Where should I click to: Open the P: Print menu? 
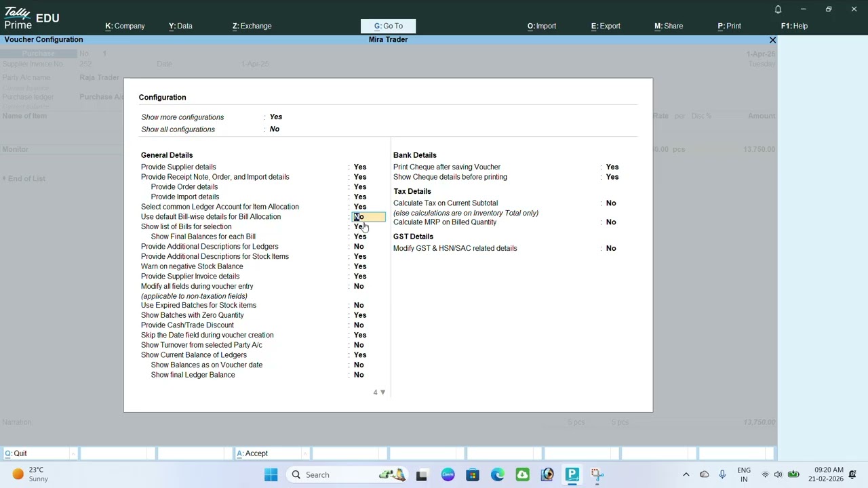(x=729, y=26)
